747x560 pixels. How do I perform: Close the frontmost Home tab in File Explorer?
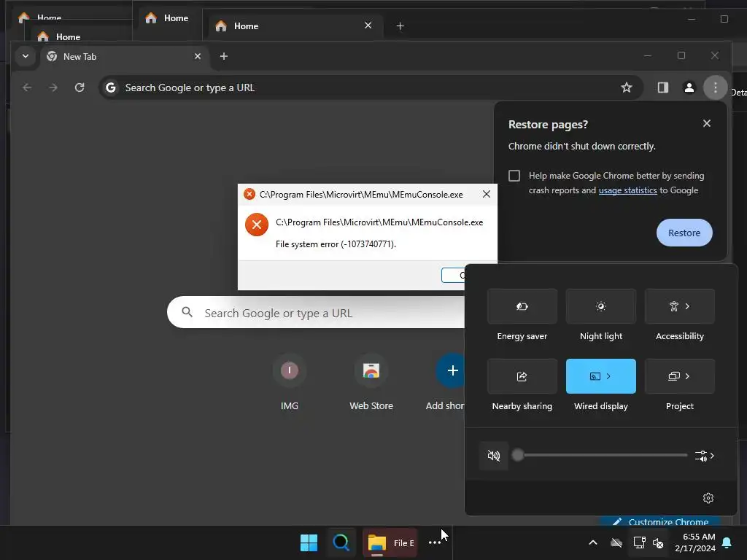(x=368, y=26)
